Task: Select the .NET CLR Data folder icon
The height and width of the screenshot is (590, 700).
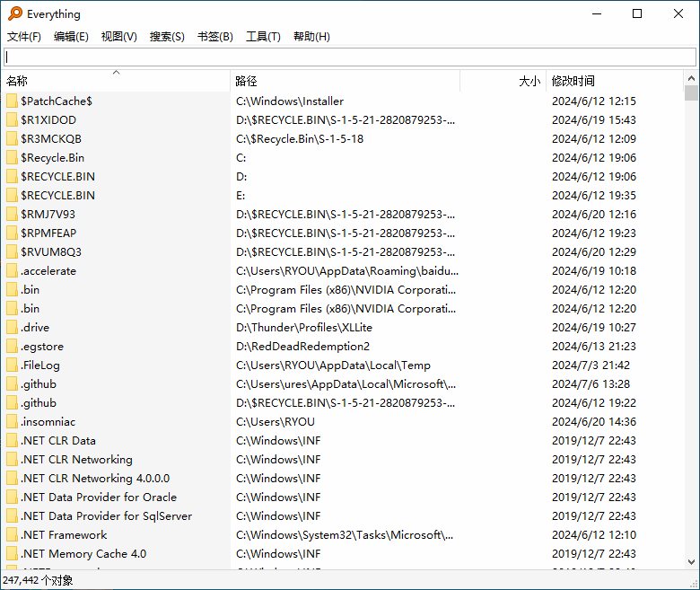Action: point(12,440)
